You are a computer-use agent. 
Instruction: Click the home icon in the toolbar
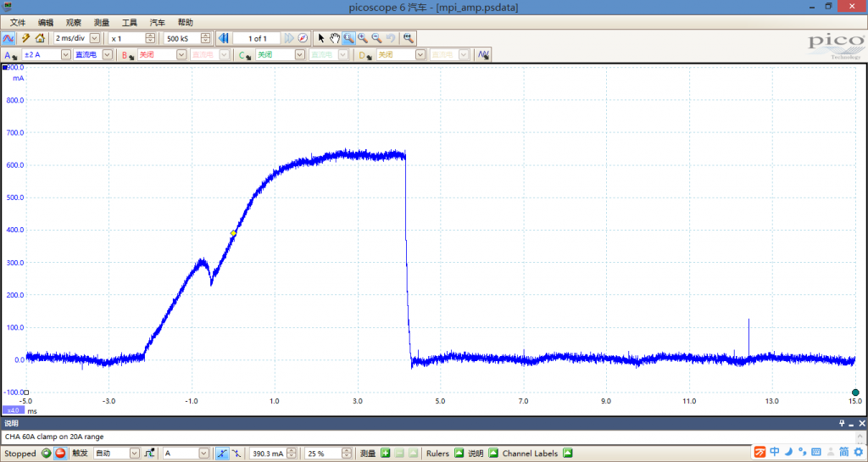coord(39,38)
